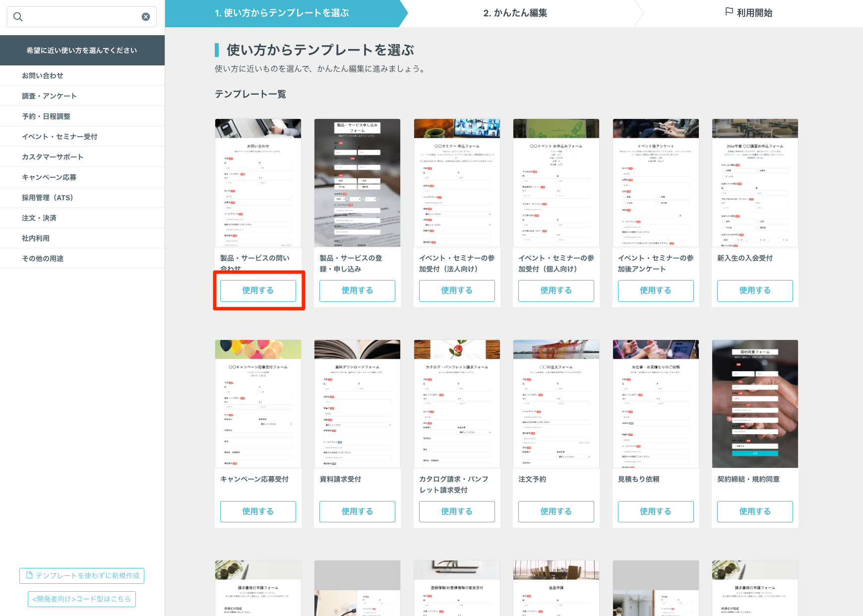Click the search input field
The height and width of the screenshot is (616, 863).
tap(79, 17)
